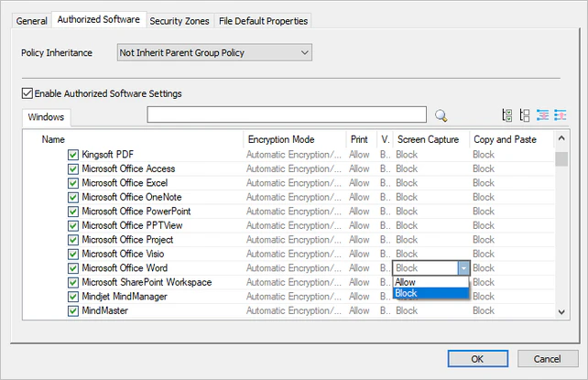Switch to File Default Properties tab
The image size is (588, 380).
[x=263, y=21]
